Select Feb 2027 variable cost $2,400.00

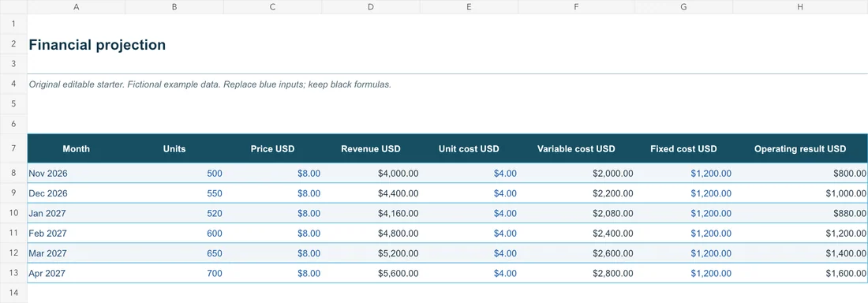576,234
